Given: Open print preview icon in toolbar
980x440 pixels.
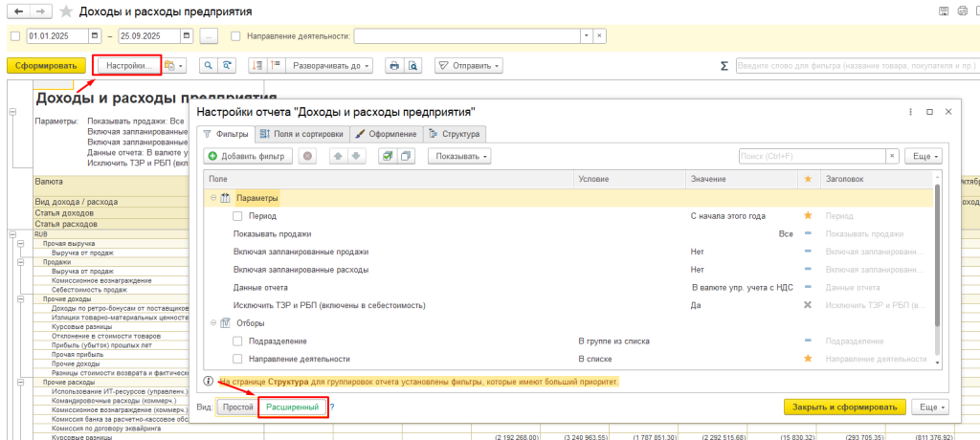Looking at the screenshot, I should point(412,65).
